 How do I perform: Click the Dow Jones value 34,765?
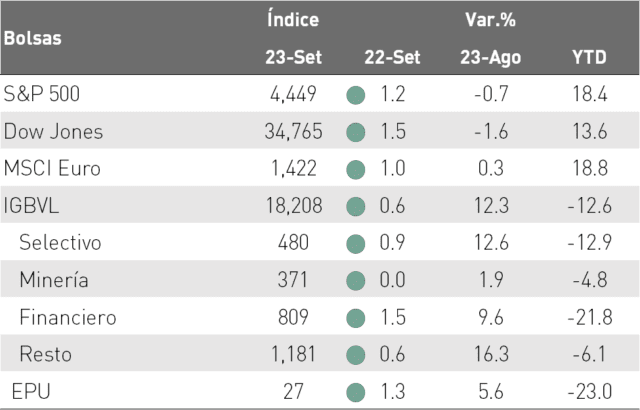pyautogui.click(x=293, y=131)
